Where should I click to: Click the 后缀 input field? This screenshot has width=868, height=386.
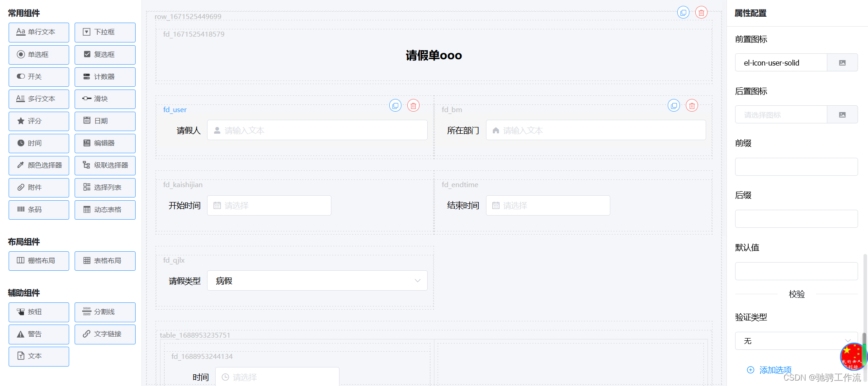[797, 219]
